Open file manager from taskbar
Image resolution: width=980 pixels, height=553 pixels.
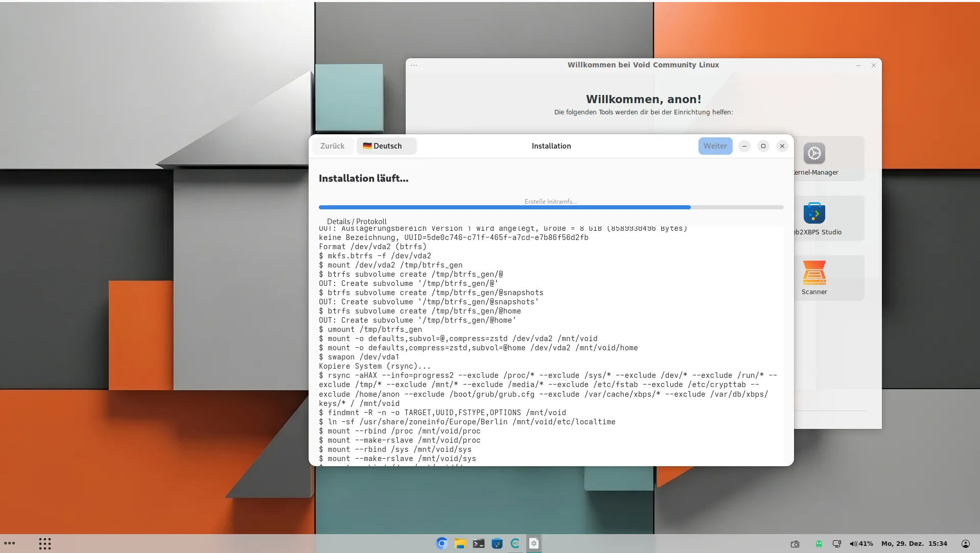tap(460, 543)
